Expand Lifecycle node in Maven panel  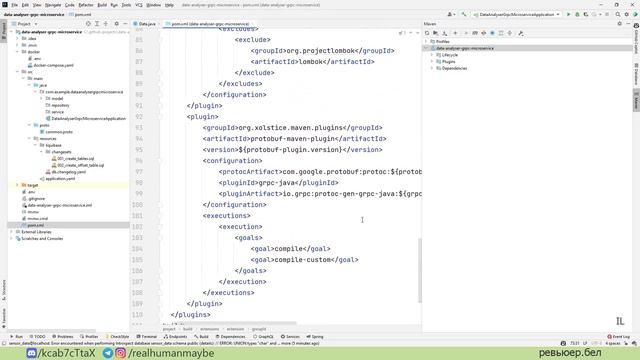[x=432, y=55]
